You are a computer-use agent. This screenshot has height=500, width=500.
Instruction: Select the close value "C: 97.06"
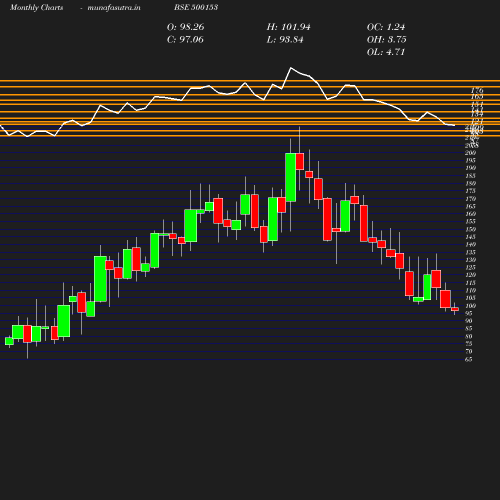(x=185, y=40)
